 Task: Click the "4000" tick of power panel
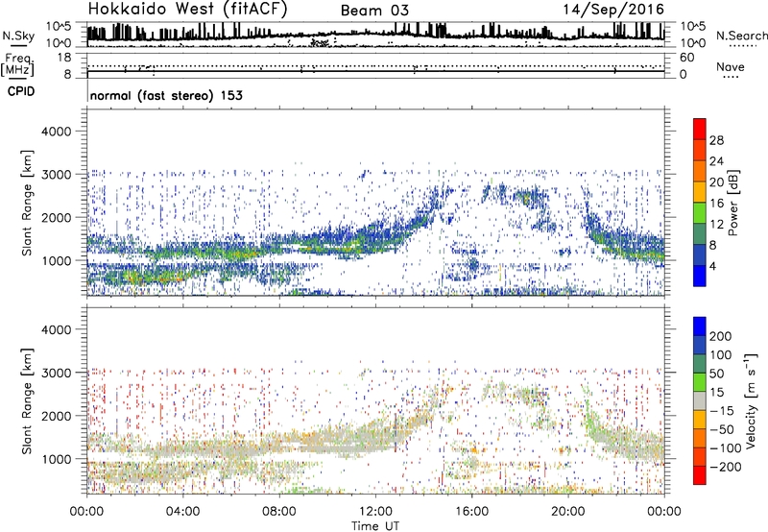pos(56,132)
